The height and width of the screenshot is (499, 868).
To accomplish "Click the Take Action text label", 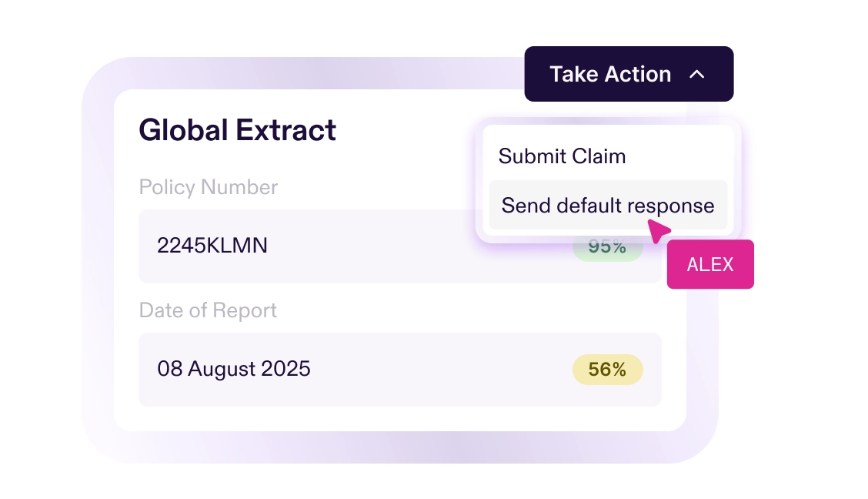I will tap(610, 74).
